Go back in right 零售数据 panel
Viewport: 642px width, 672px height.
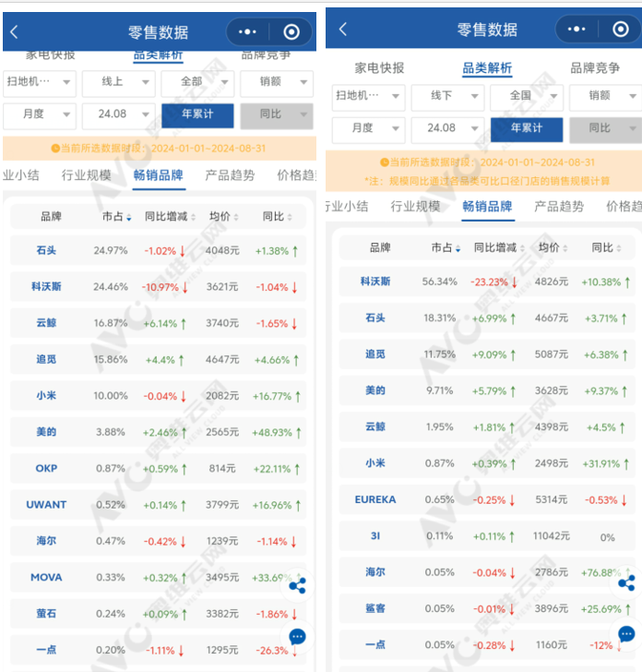342,30
